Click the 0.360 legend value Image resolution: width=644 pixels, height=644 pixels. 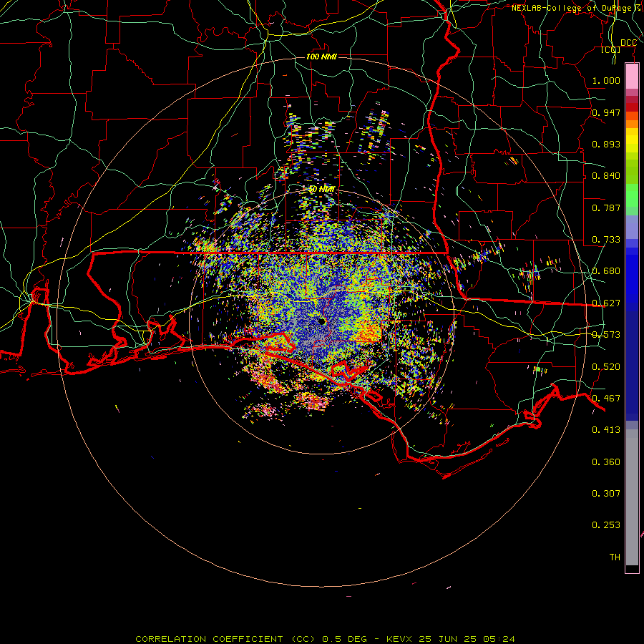pos(606,462)
